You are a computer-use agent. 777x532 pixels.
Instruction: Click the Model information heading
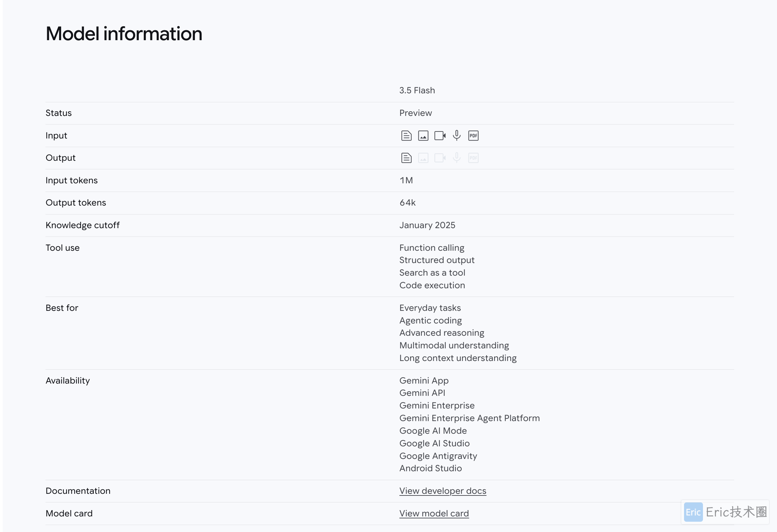124,34
